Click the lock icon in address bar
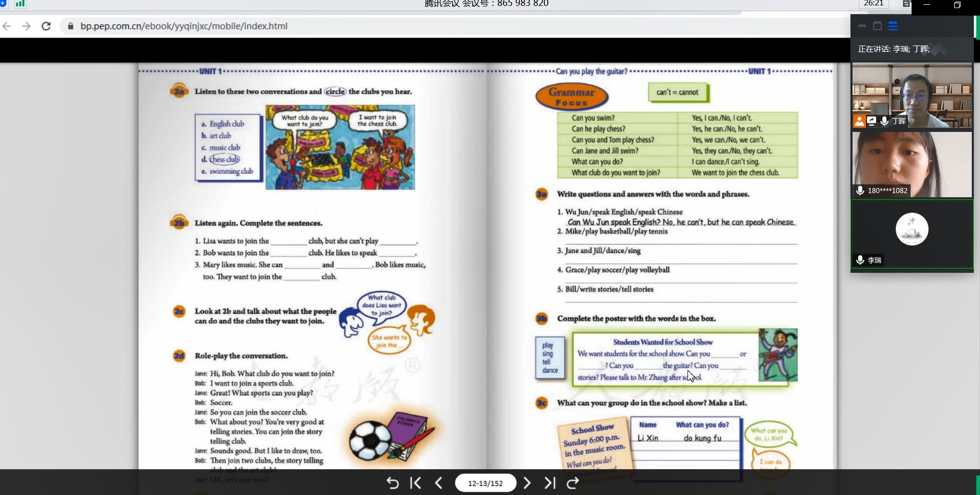 pos(71,26)
